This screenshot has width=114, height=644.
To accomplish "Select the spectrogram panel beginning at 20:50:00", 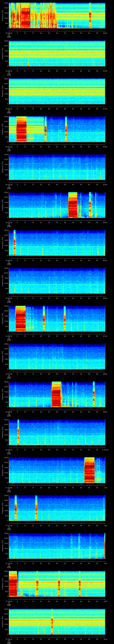I will [57, 91].
